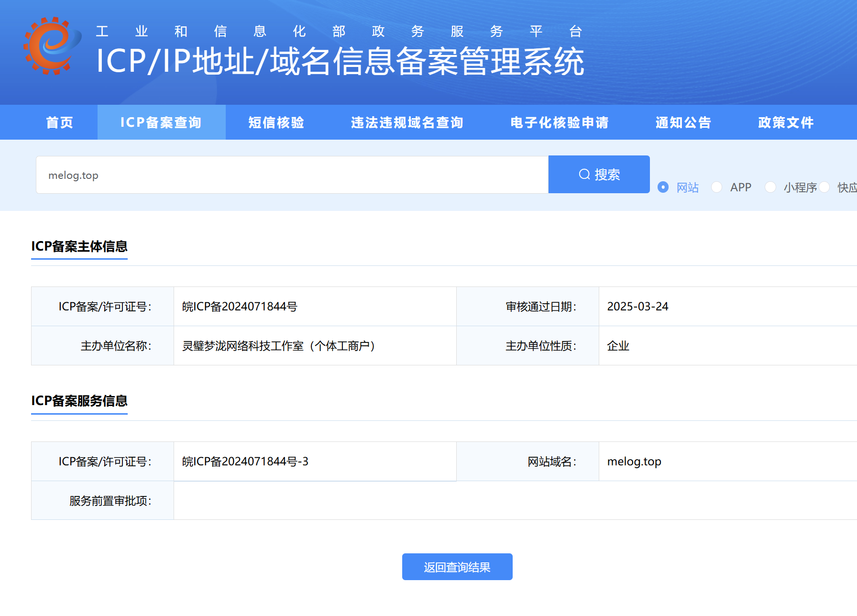Viewport: 857px width, 616px height.
Task: Click the 返回查询结果 button
Action: click(457, 567)
